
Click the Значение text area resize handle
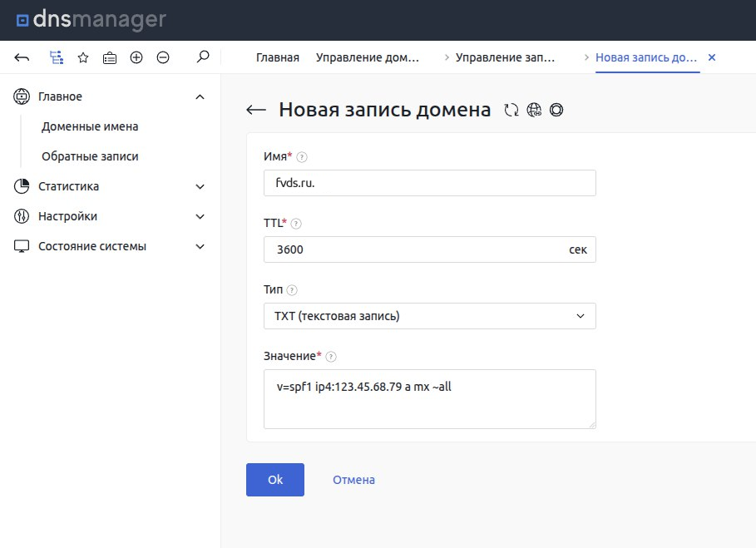click(592, 425)
